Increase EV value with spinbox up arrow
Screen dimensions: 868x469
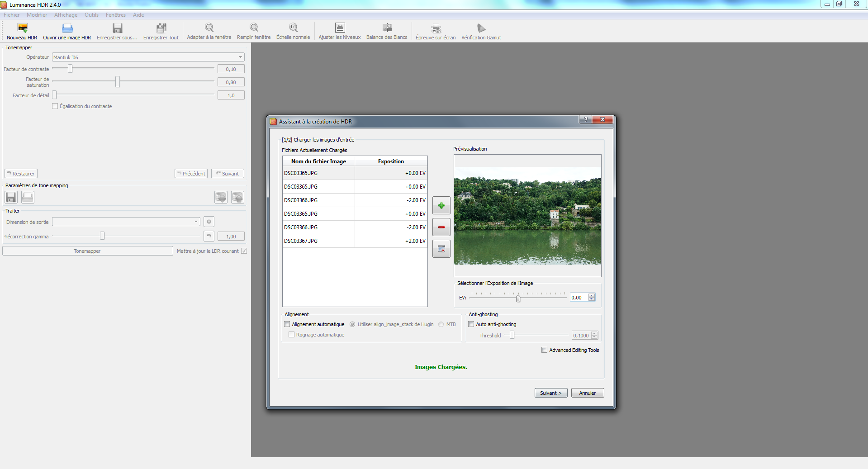click(x=592, y=295)
